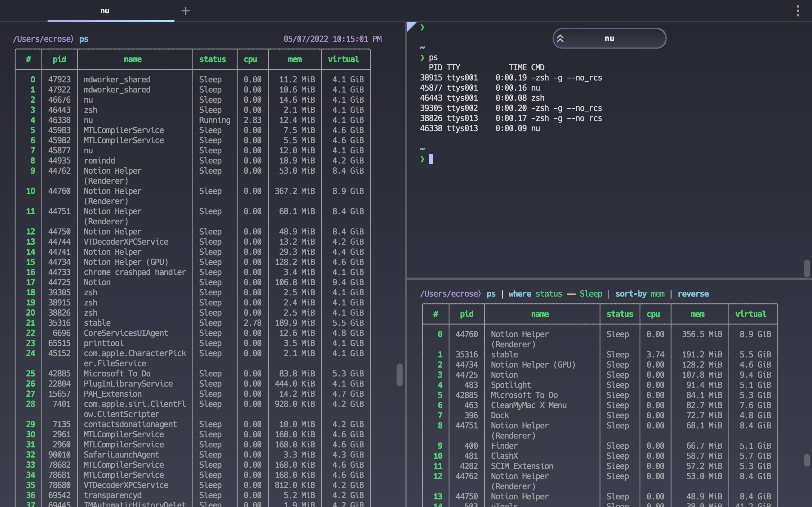Click the 'virtual' header in bottom-right table
The image size is (812, 507).
point(750,314)
